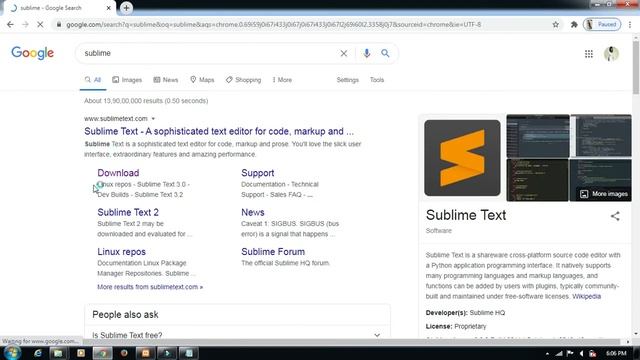This screenshot has width=640, height=360.
Task: Show hidden system tray icons
Action: coord(547,353)
